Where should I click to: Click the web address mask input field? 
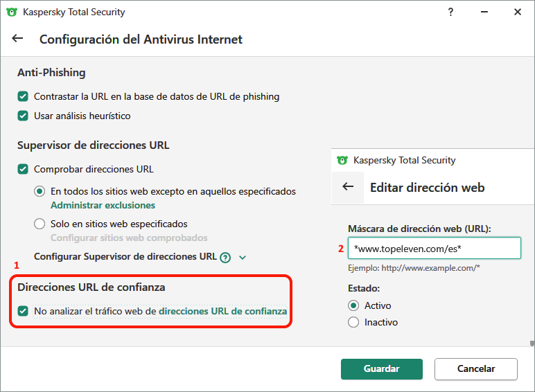click(434, 248)
